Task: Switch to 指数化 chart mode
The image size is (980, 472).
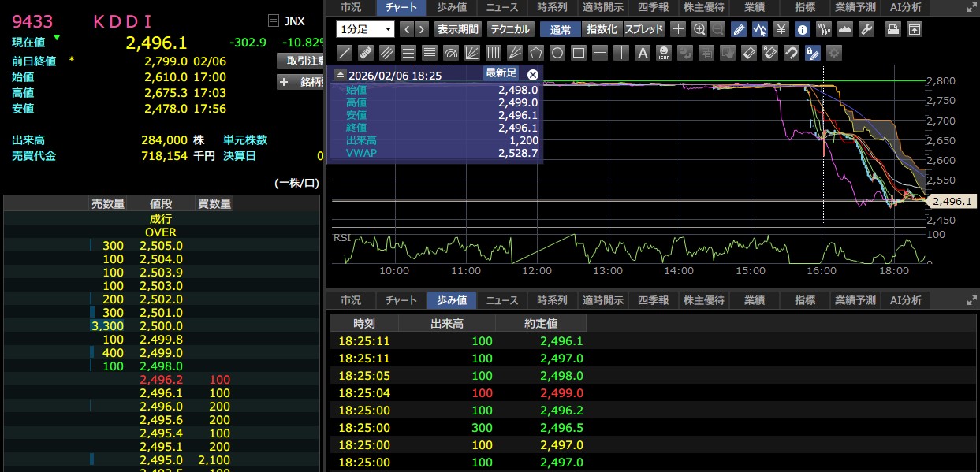Action: tap(602, 30)
